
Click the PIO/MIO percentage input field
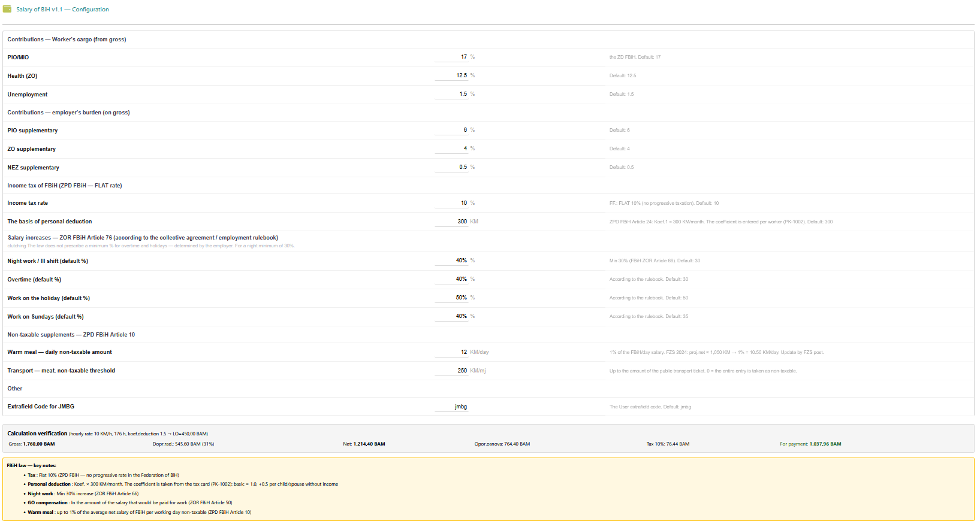pos(451,57)
